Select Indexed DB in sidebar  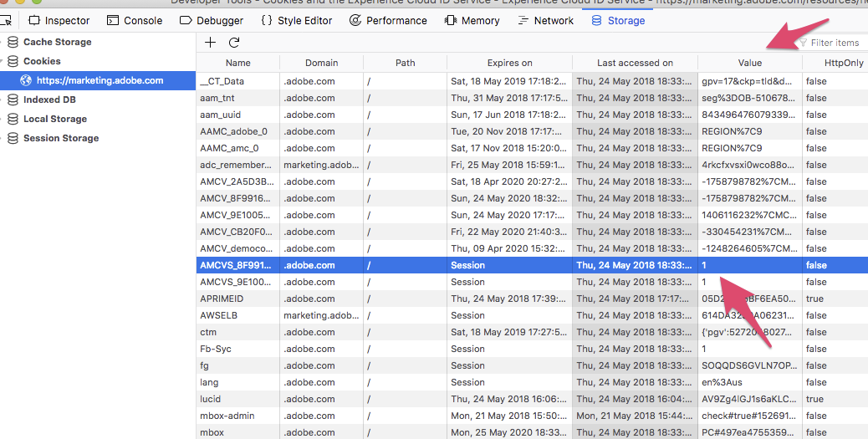click(49, 100)
